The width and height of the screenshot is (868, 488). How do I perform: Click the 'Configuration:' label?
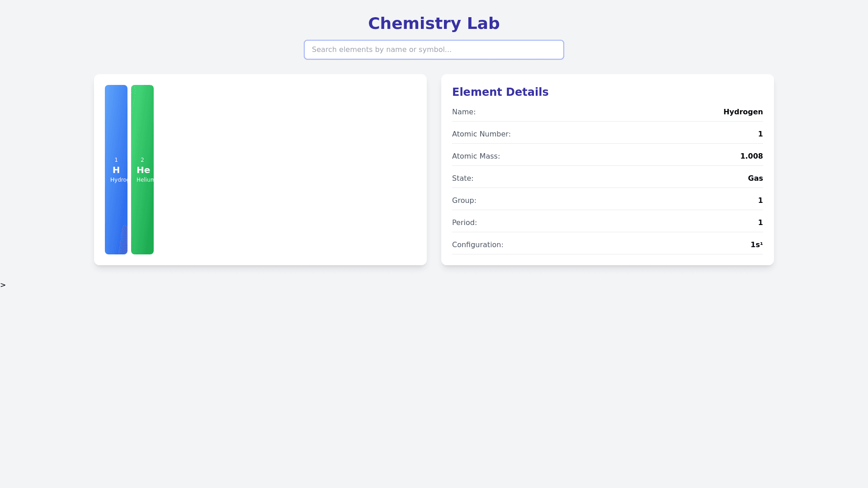point(477,245)
